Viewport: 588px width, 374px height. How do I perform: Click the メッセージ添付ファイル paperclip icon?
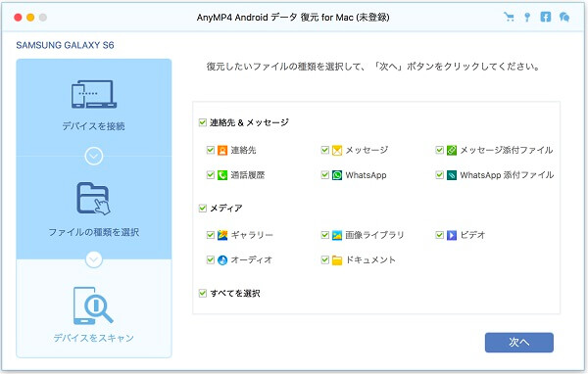[452, 150]
